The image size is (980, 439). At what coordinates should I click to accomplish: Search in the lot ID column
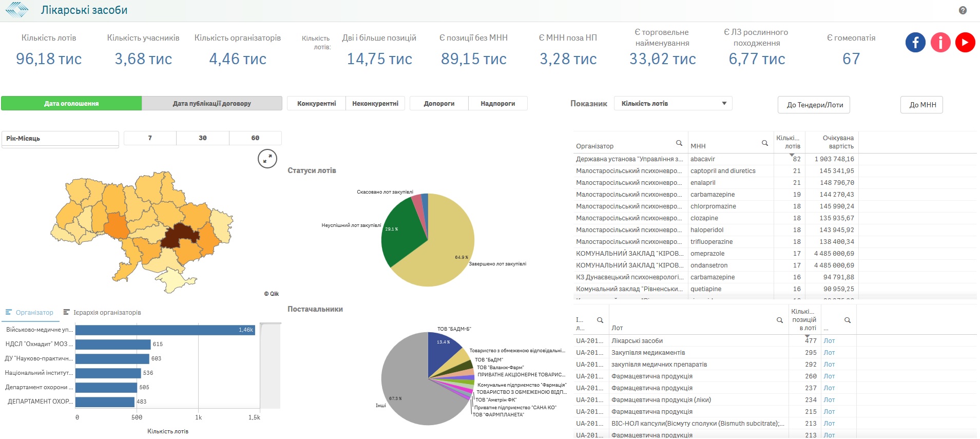(600, 320)
